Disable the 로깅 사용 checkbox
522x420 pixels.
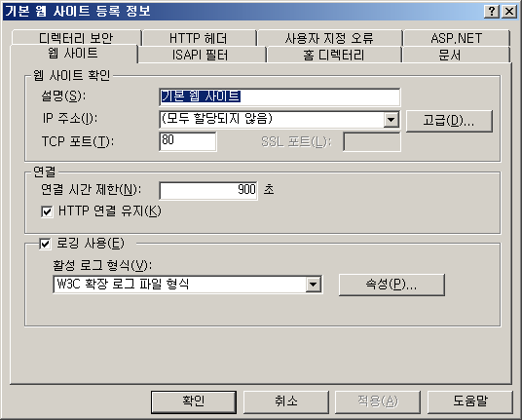pos(45,244)
